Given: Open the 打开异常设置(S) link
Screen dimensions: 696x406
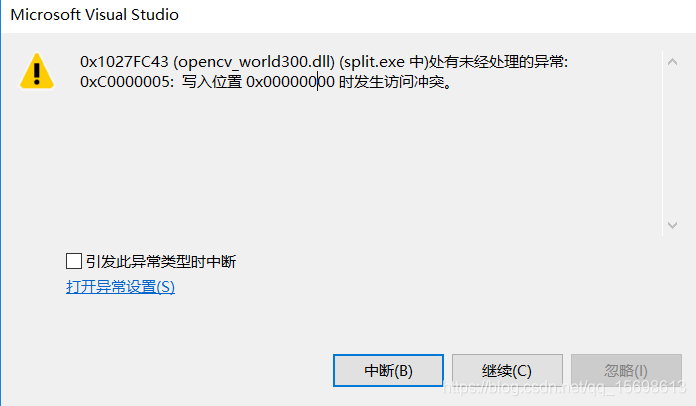Looking at the screenshot, I should (120, 287).
